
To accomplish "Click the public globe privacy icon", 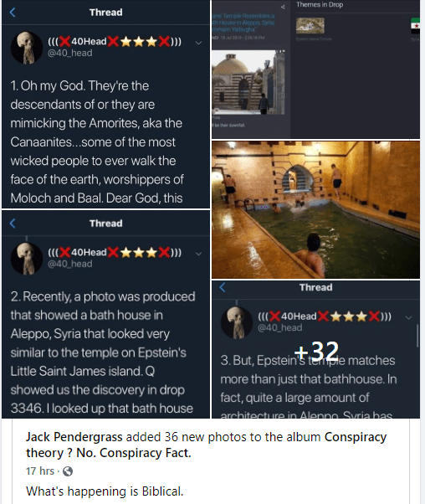I will [68, 471].
